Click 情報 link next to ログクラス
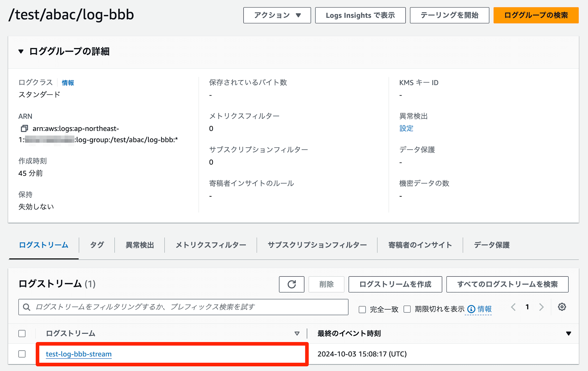Screen dimensions: 588x371 pos(68,83)
